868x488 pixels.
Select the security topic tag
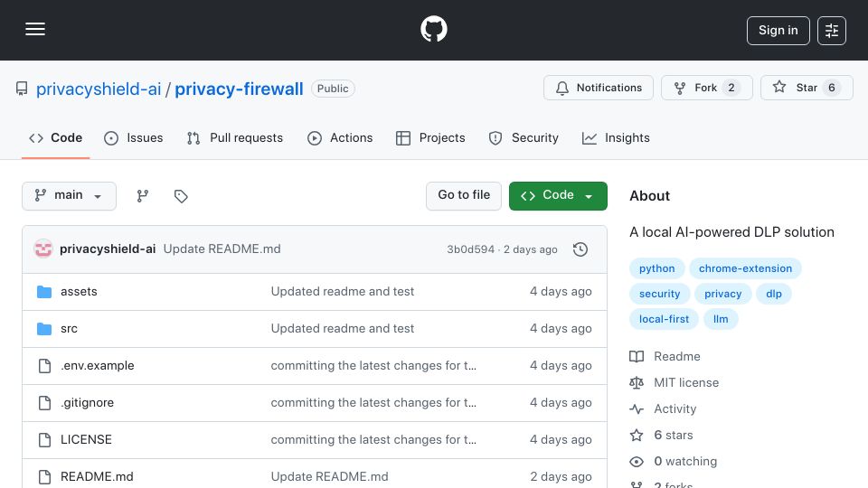pyautogui.click(x=659, y=294)
